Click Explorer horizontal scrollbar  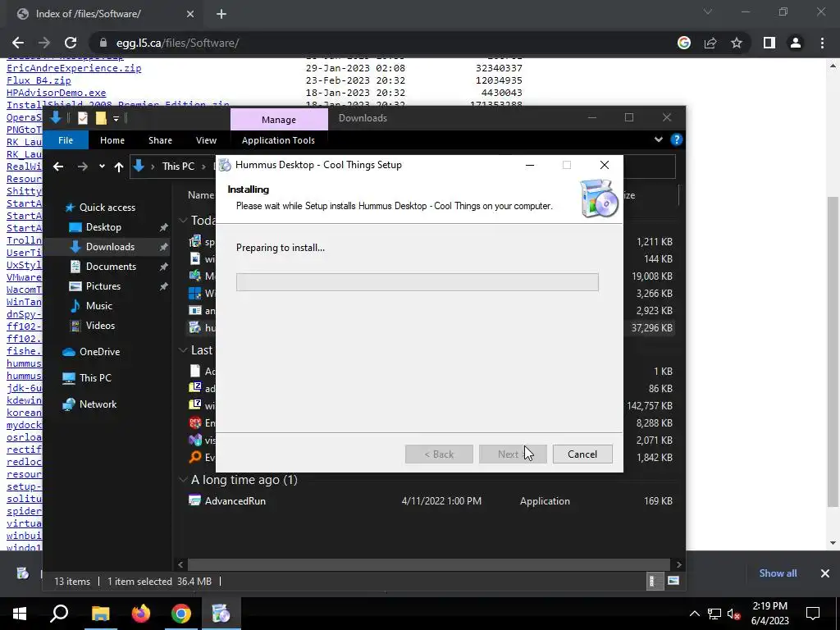coord(428,564)
